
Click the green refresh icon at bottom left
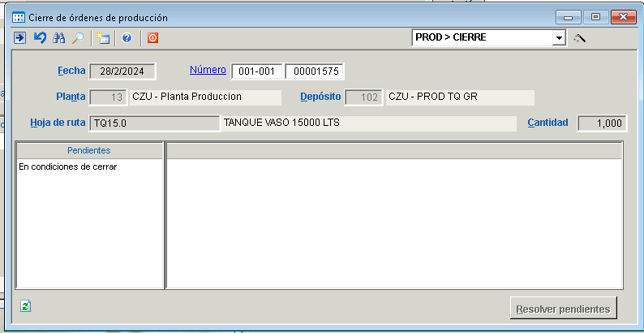pyautogui.click(x=26, y=305)
